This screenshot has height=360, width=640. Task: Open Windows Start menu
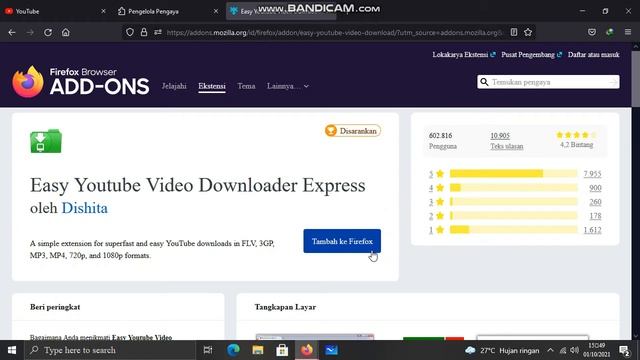12,350
